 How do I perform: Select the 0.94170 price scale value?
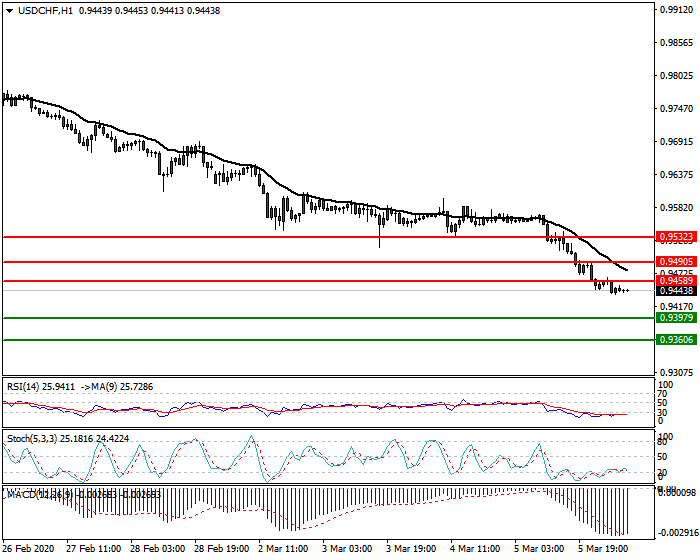(x=677, y=306)
